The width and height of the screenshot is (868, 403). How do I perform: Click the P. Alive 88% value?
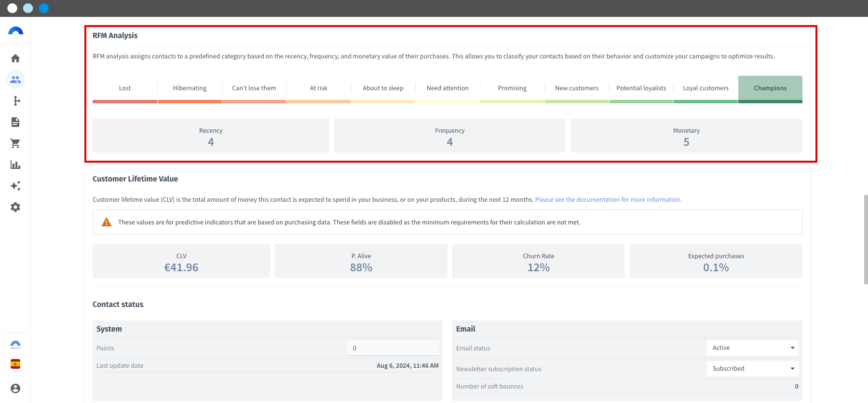[x=361, y=267]
